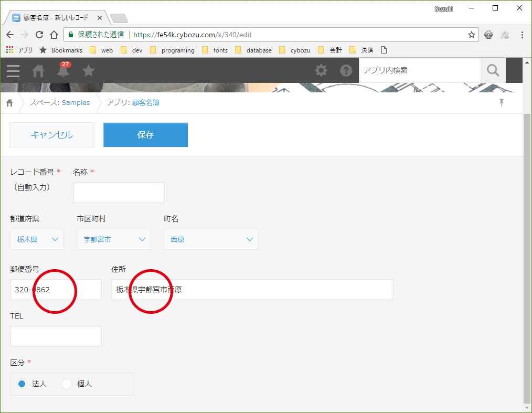The image size is (532, 413).
Task: Expand the 都道府県 dropdown
Action: click(x=37, y=239)
